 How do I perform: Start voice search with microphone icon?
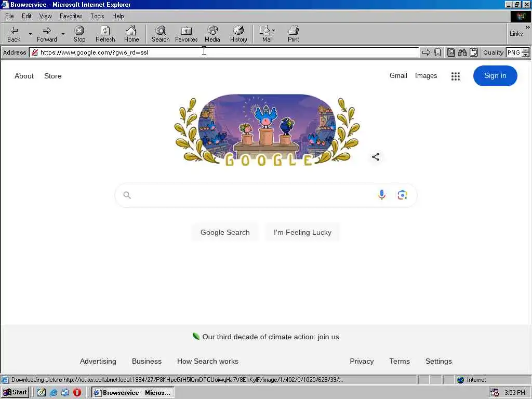(382, 195)
